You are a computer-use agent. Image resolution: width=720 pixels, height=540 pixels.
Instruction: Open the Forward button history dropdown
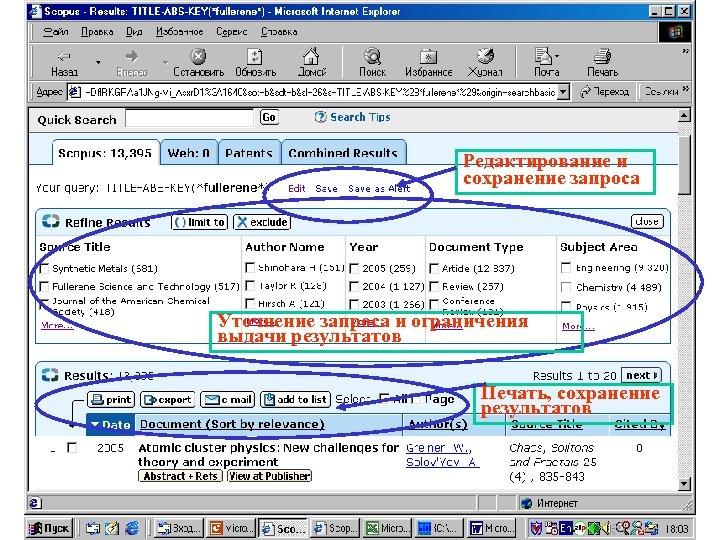point(165,62)
